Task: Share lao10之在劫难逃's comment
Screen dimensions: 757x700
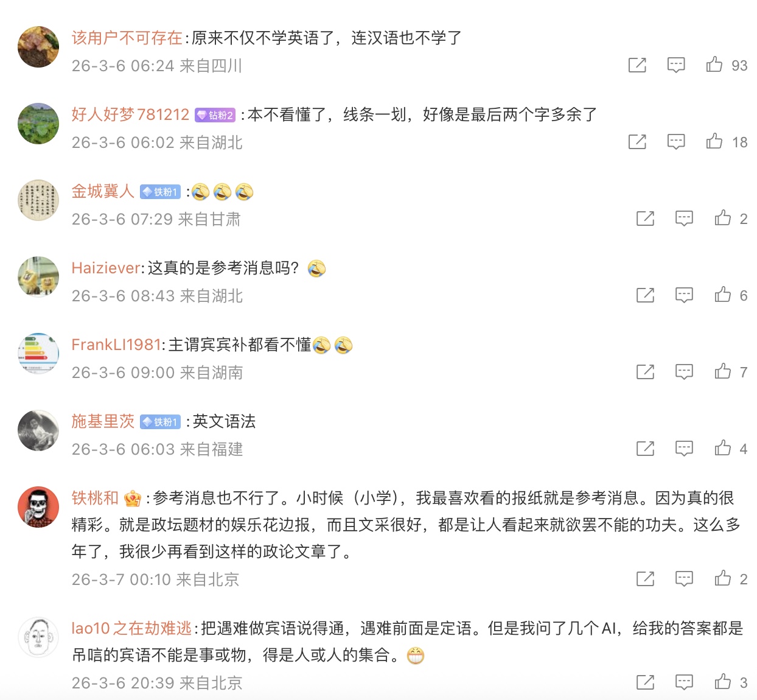Action: [x=645, y=682]
